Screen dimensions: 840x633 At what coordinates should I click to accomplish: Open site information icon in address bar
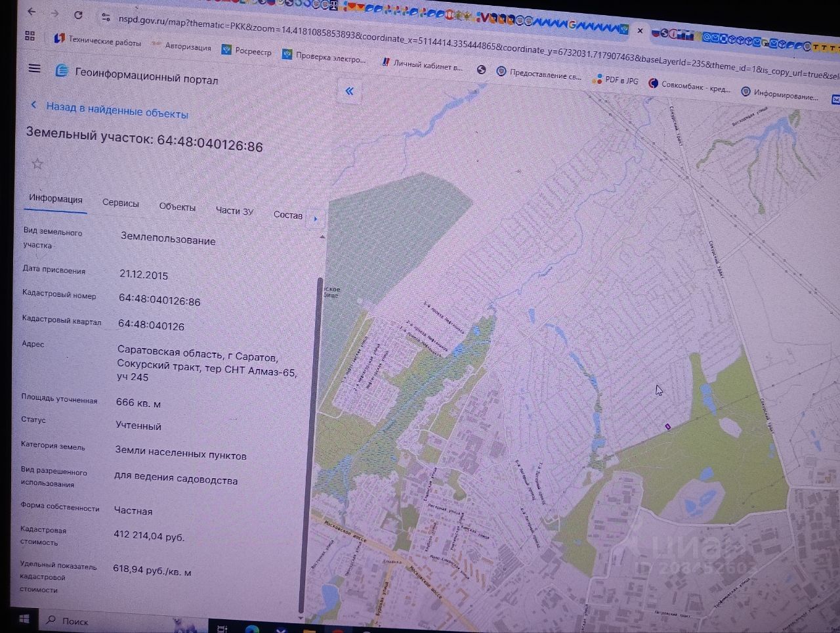[106, 17]
